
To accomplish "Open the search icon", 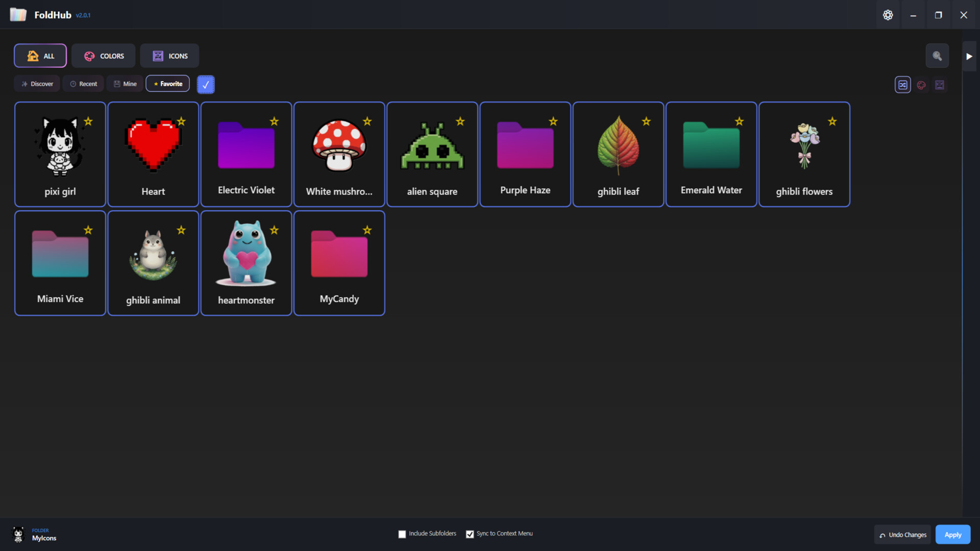I will click(937, 56).
